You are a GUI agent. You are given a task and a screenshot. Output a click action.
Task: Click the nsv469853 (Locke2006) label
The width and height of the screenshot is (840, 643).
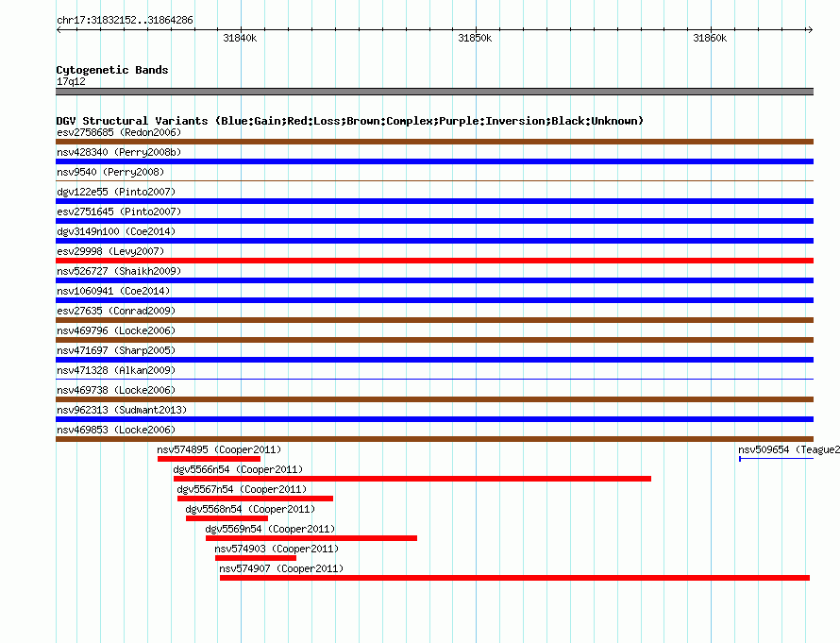tap(116, 430)
